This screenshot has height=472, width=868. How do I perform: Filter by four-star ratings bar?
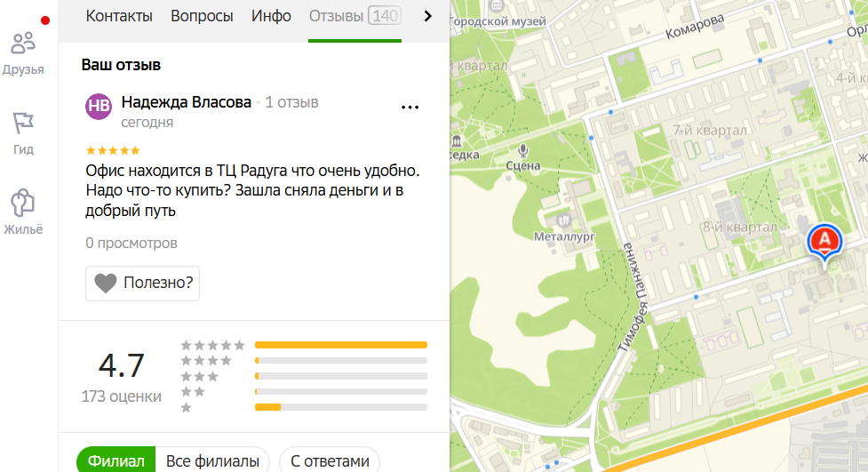click(341, 361)
